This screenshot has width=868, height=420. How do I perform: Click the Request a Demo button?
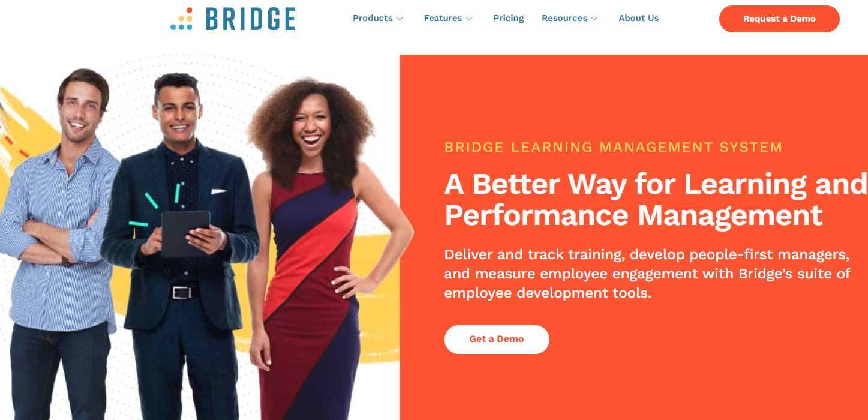point(779,19)
